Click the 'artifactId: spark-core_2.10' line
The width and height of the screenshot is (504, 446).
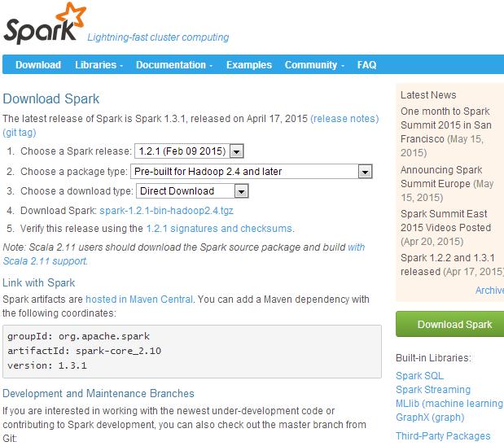84,351
